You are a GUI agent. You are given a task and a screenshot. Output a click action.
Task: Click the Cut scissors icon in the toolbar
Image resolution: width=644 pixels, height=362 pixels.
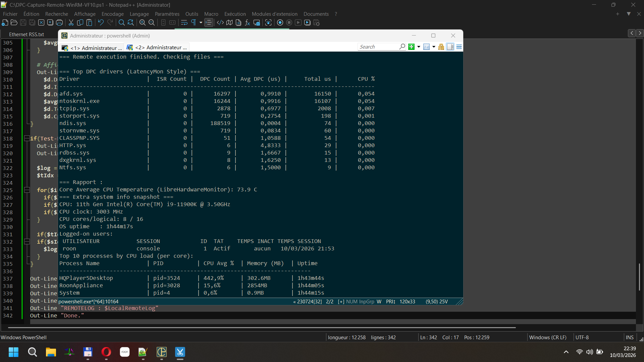pyautogui.click(x=71, y=23)
